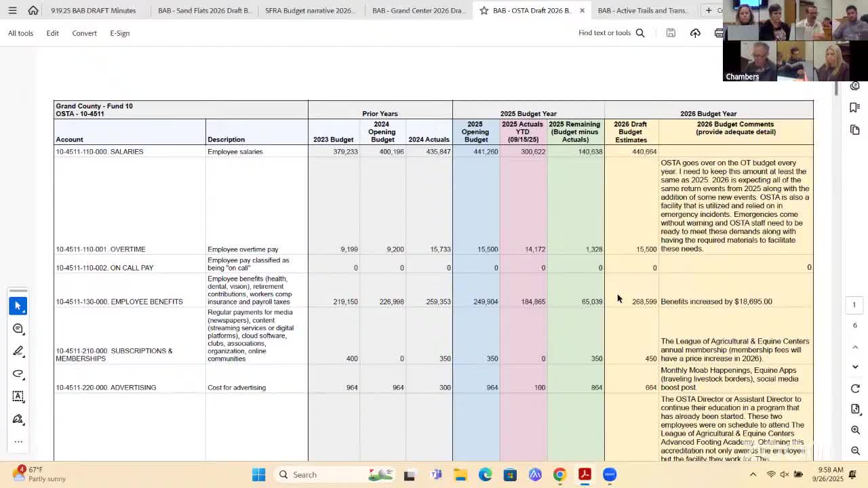Show hidden system tray icons

point(753,474)
